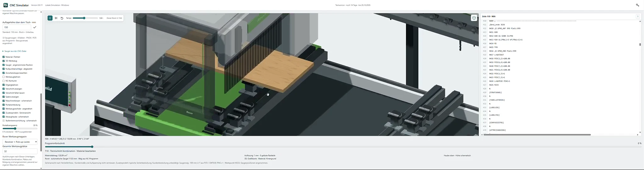Click code line N415 TP0
Screen dimensions: 644x170
click(x=493, y=47)
